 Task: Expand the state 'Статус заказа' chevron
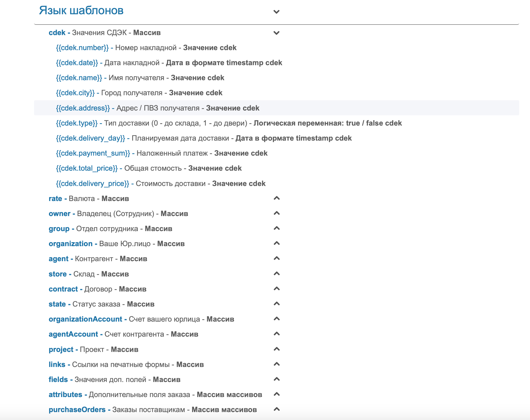tap(276, 304)
